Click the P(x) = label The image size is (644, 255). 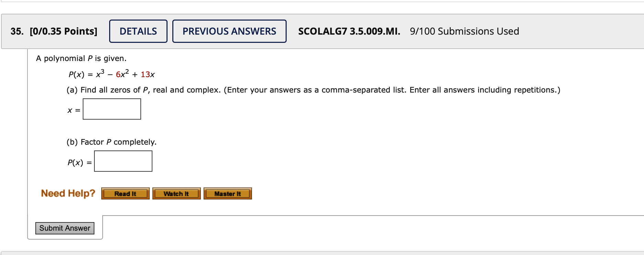79,162
